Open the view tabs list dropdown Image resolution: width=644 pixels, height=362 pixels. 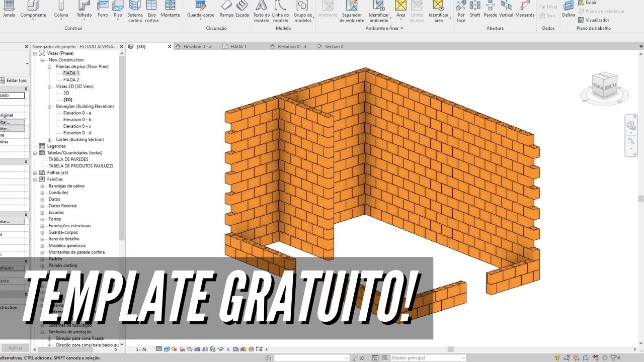(640, 47)
